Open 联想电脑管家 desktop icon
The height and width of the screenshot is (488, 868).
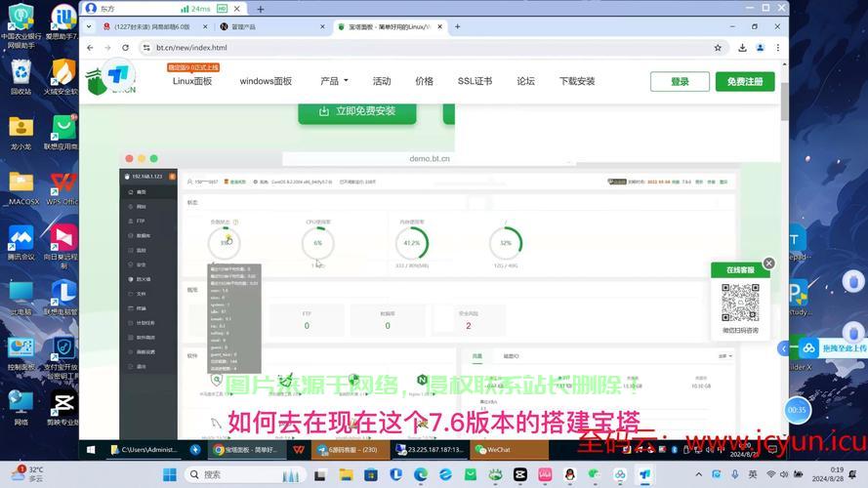click(x=62, y=299)
